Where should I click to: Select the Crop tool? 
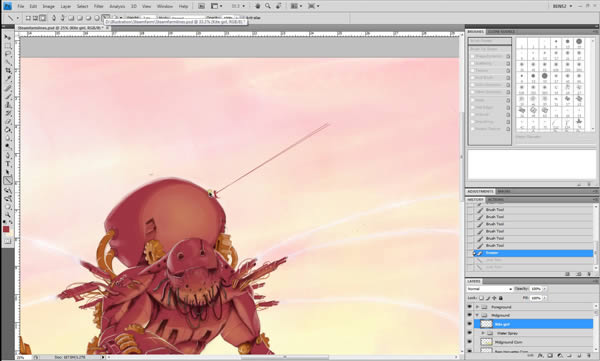[7, 71]
